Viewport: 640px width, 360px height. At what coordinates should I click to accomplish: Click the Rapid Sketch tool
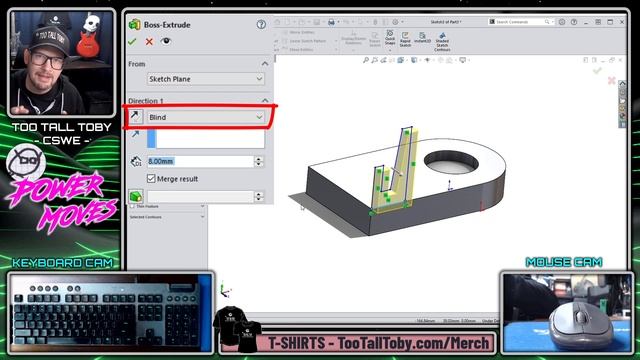tap(405, 40)
